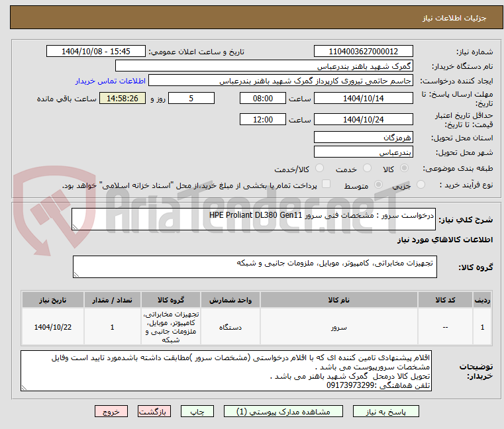
Task: Select the جزیی purchase type radio
Action: [x=421, y=185]
